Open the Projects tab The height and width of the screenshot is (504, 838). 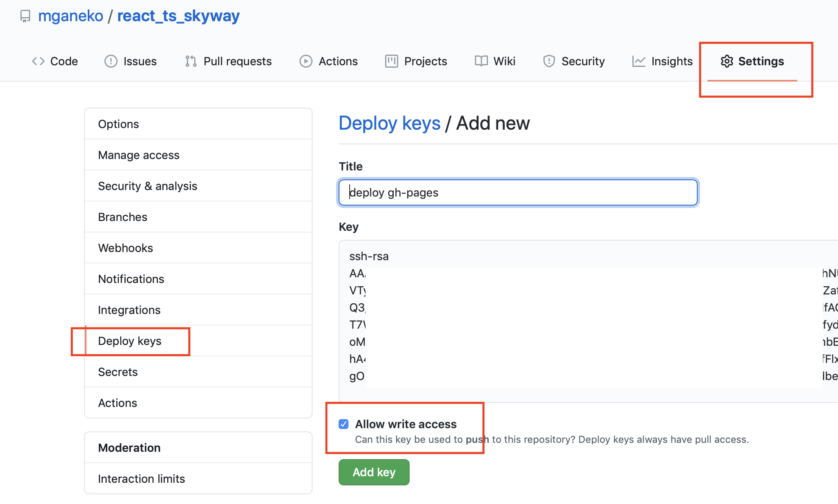click(416, 61)
